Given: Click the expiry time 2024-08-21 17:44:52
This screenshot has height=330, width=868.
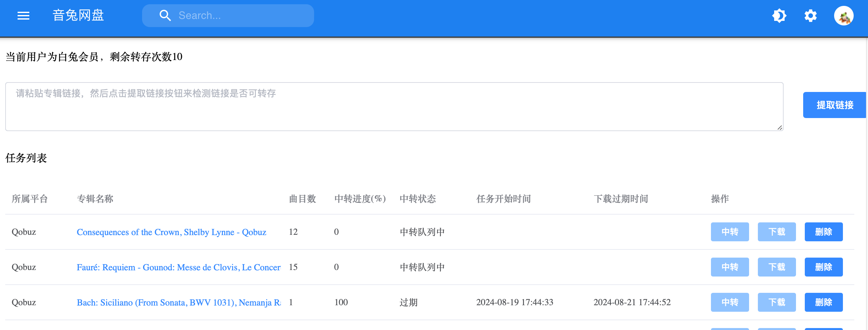Looking at the screenshot, I should tap(632, 302).
